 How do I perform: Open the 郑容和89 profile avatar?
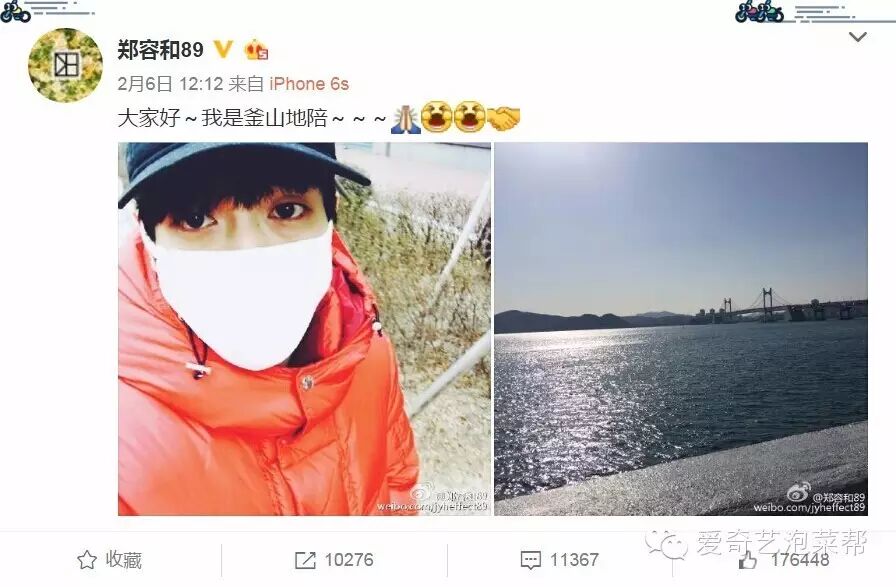(66, 65)
